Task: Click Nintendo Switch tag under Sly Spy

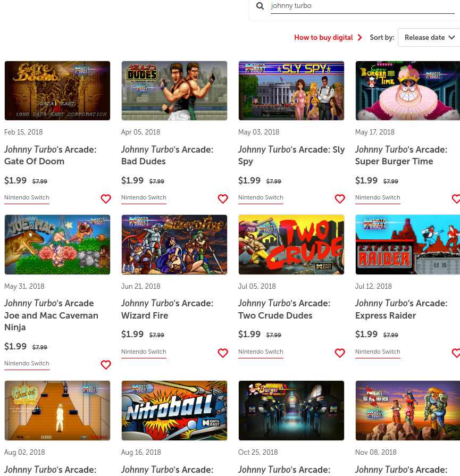Action: 261,198
